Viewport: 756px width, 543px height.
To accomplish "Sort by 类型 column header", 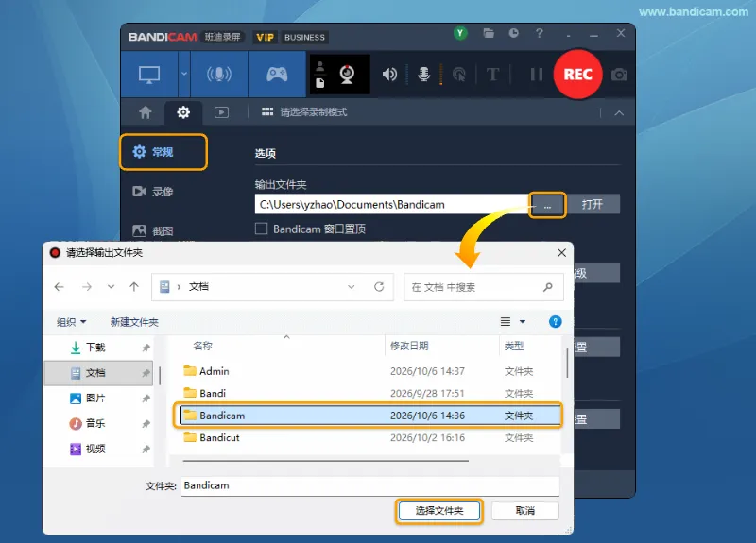I will coord(513,346).
